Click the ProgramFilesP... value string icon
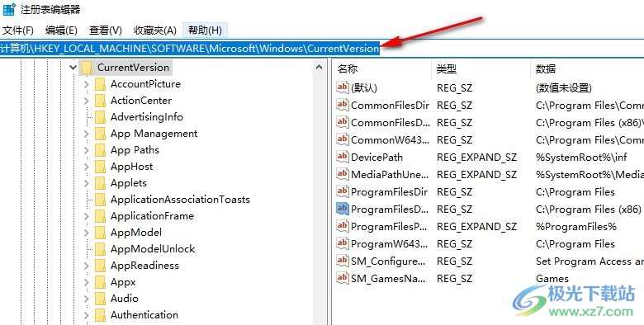Image resolution: width=644 pixels, height=325 pixels. (x=342, y=226)
